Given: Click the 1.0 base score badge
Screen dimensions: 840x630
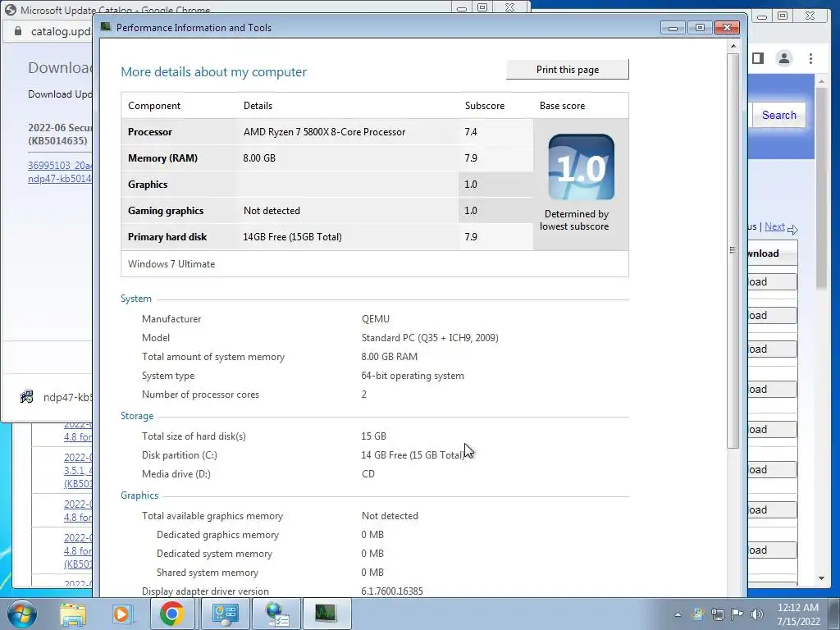Looking at the screenshot, I should 582,167.
